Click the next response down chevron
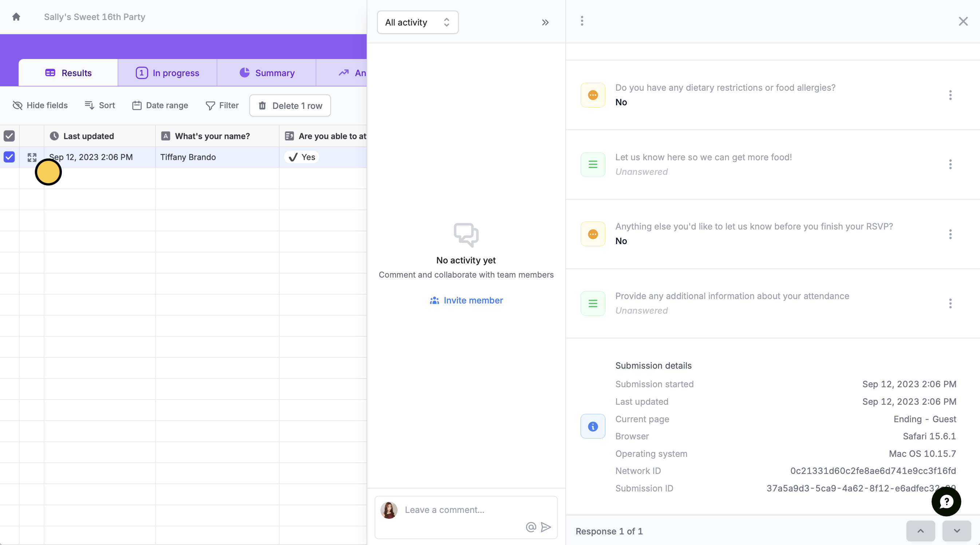The height and width of the screenshot is (545, 980). (956, 531)
